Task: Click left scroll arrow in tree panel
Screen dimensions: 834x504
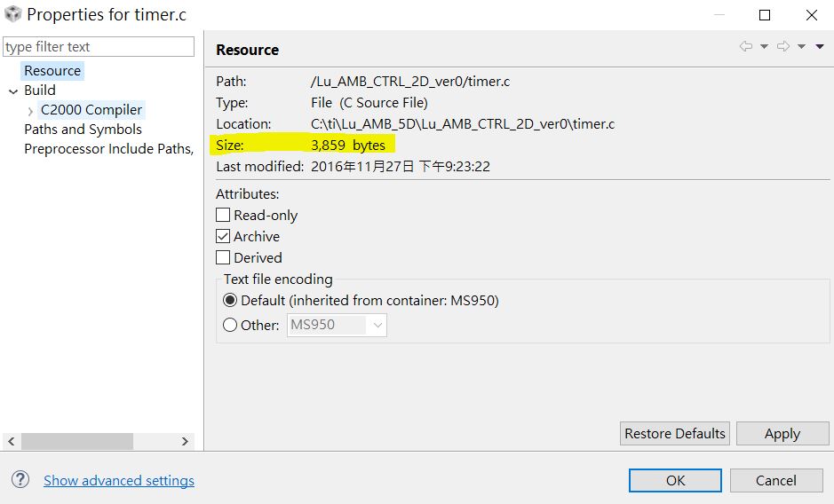Action: click(x=11, y=441)
